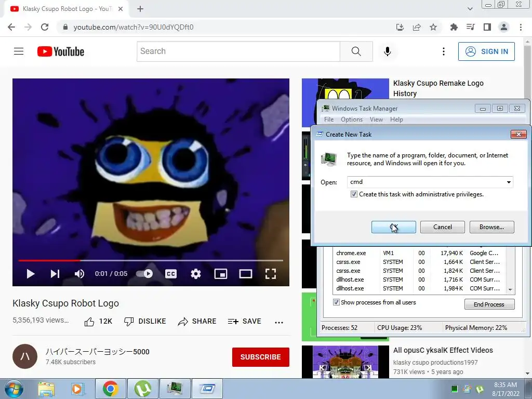Click the address bar URL
This screenshot has width=532, height=399.
(134, 27)
